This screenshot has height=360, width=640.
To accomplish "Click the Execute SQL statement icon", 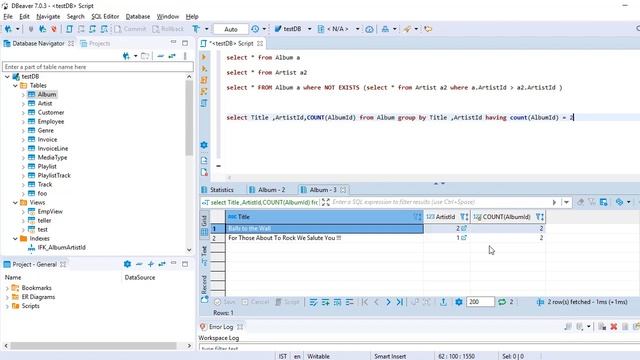I will tap(204, 57).
